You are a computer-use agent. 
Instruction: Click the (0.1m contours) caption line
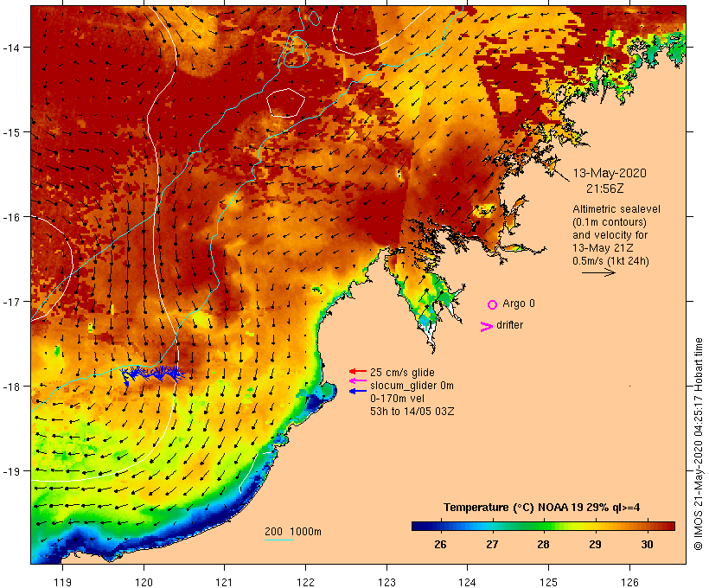[x=610, y=222]
